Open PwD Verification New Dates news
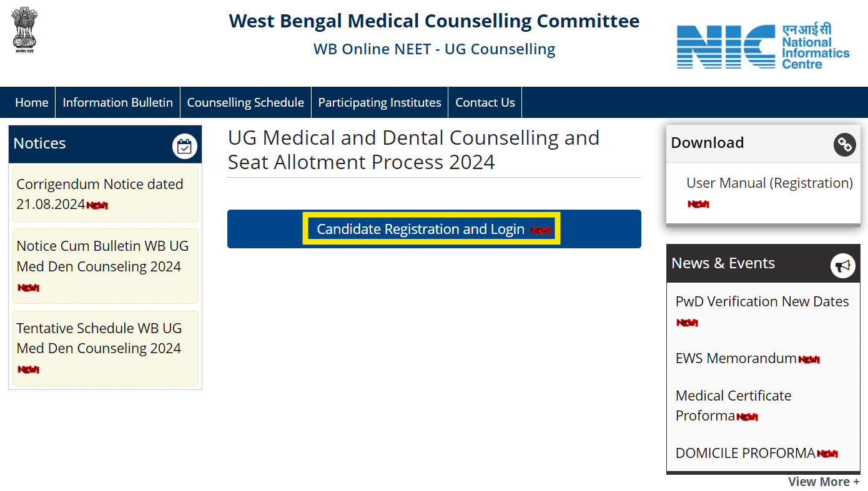 point(762,301)
